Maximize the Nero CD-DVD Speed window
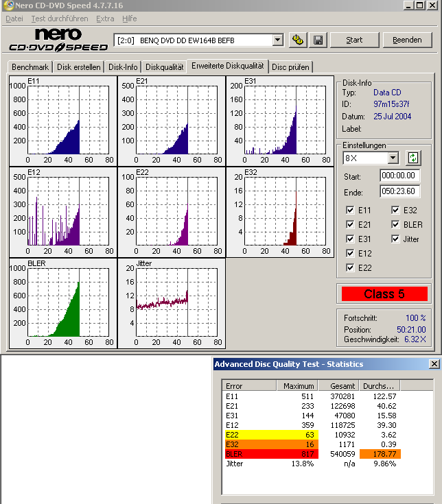442x504 pixels. [419, 5]
